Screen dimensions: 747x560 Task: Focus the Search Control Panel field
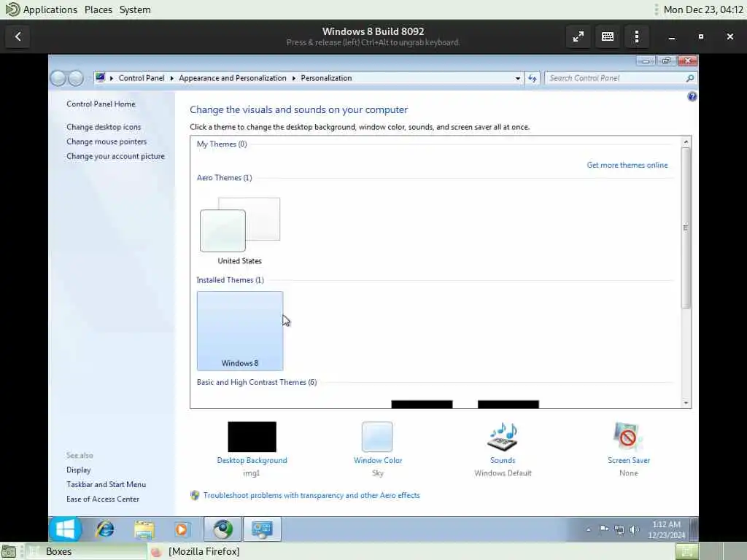coord(616,78)
